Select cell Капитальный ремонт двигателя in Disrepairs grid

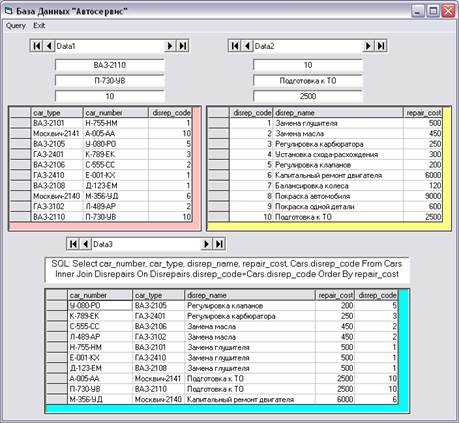coord(338,175)
